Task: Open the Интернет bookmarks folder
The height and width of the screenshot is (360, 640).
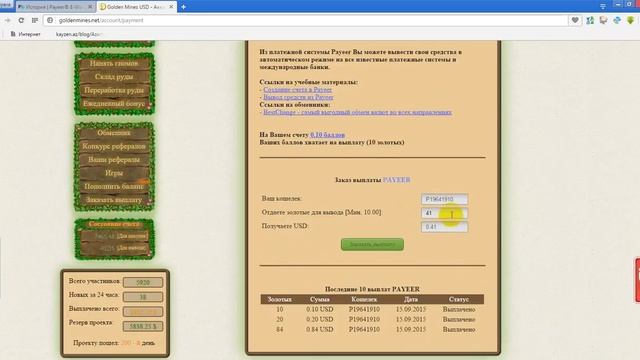Action: (26, 34)
